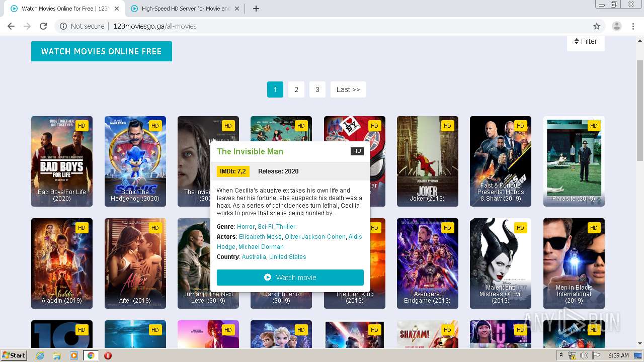The width and height of the screenshot is (644, 362).
Task: Open Men In Black International poster
Action: coord(574,263)
